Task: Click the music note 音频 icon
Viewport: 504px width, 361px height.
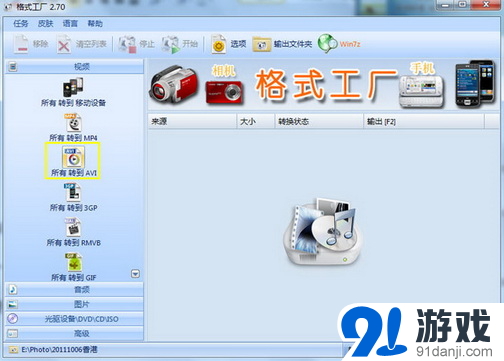Action: (13, 289)
